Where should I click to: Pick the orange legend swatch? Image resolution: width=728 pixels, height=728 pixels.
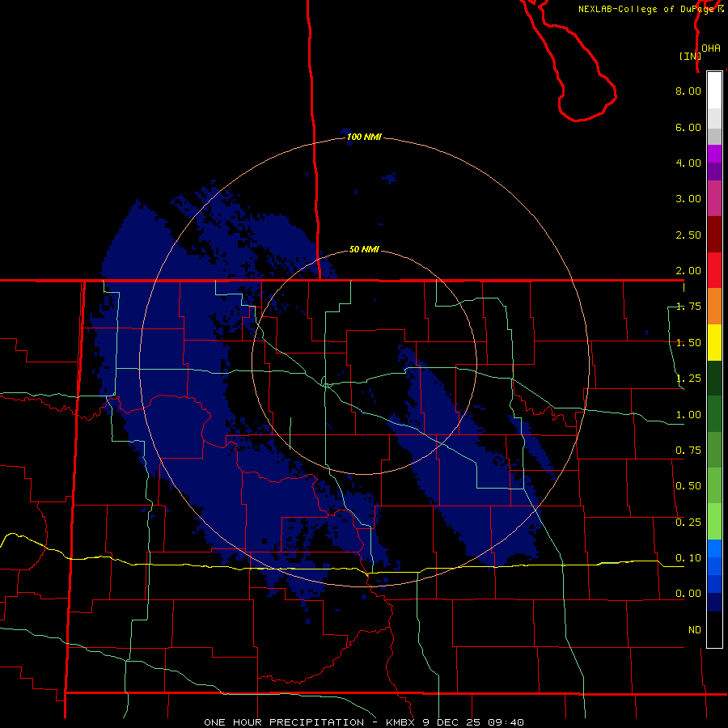(x=714, y=307)
